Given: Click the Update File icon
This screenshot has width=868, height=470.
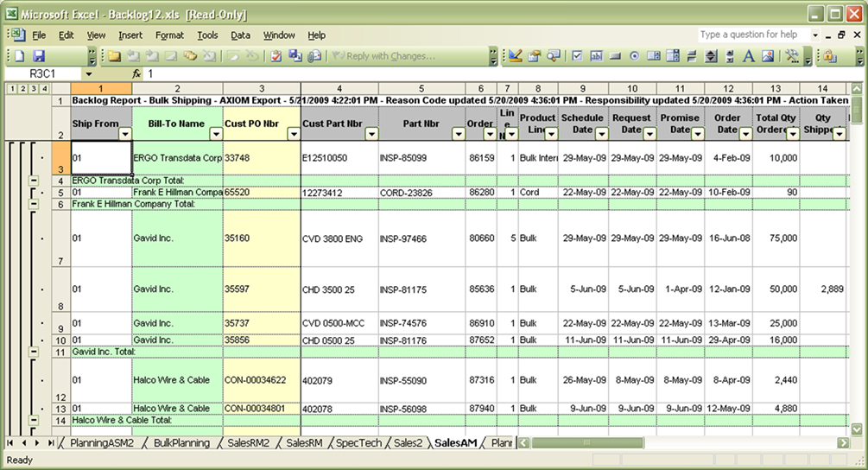Looking at the screenshot, I should pos(295,56).
